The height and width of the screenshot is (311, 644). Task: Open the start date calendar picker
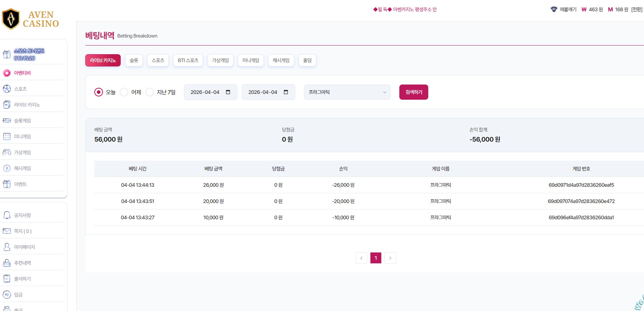coord(228,92)
